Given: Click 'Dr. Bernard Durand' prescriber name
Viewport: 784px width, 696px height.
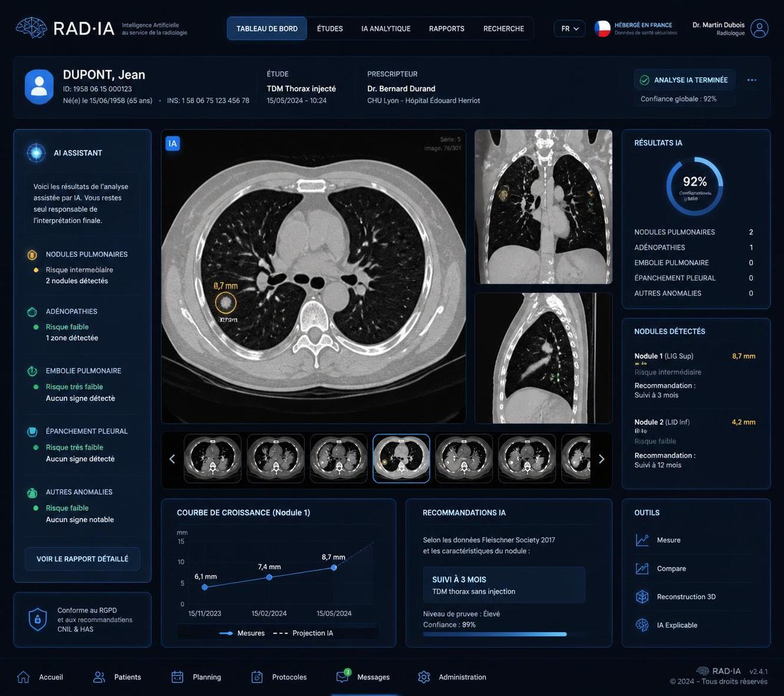Looking at the screenshot, I should pyautogui.click(x=401, y=88).
